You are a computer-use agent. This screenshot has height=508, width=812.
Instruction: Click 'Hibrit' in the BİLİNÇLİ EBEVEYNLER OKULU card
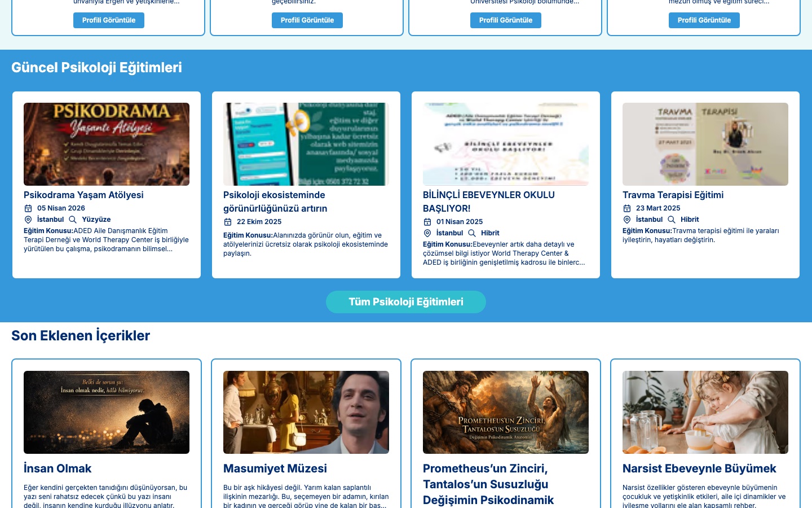490,233
